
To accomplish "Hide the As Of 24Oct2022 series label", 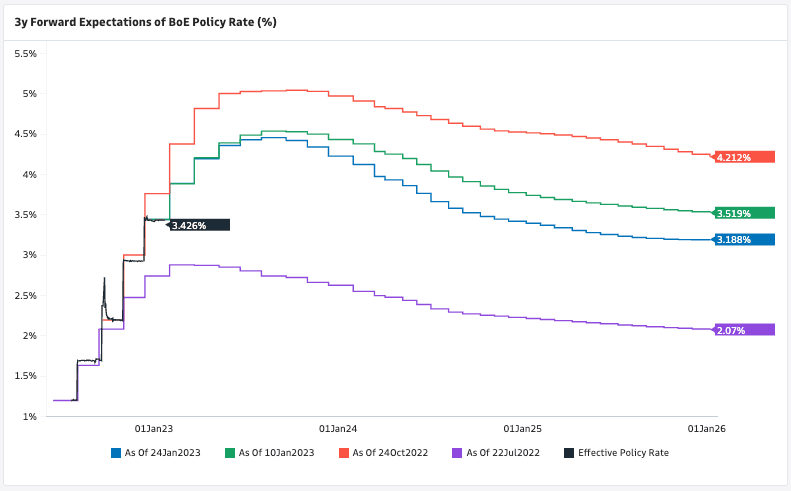I will coord(390,453).
